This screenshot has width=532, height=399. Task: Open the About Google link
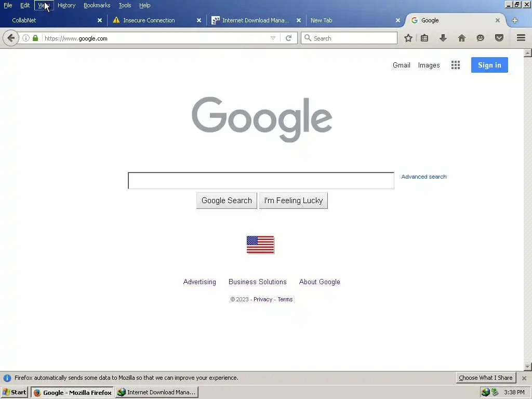point(320,282)
